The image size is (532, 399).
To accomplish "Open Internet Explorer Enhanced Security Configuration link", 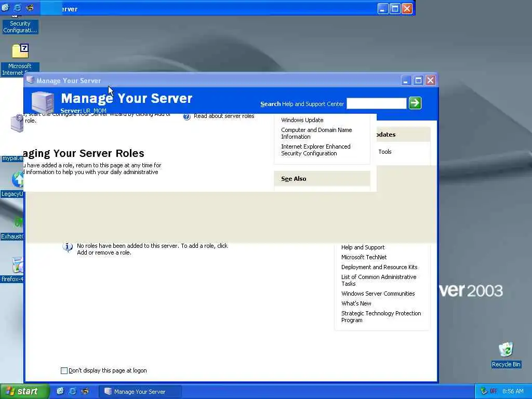I will point(315,150).
